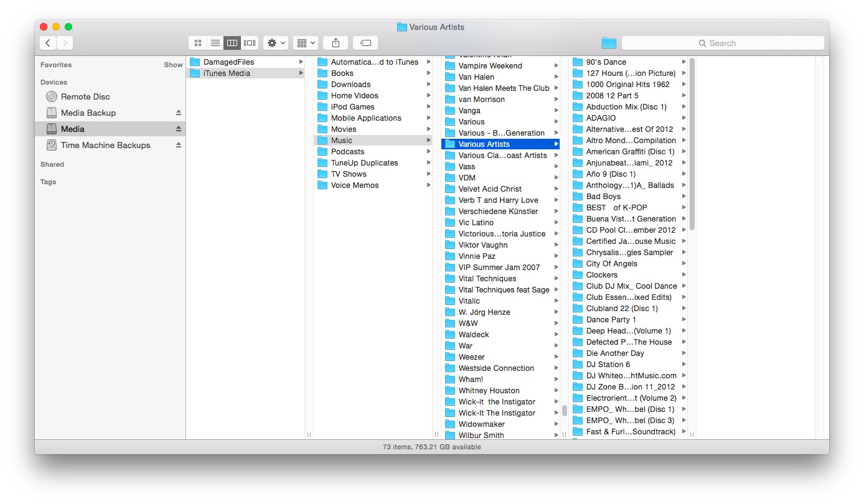The width and height of the screenshot is (864, 504).
Task: Select the Movies folder
Action: (x=373, y=129)
